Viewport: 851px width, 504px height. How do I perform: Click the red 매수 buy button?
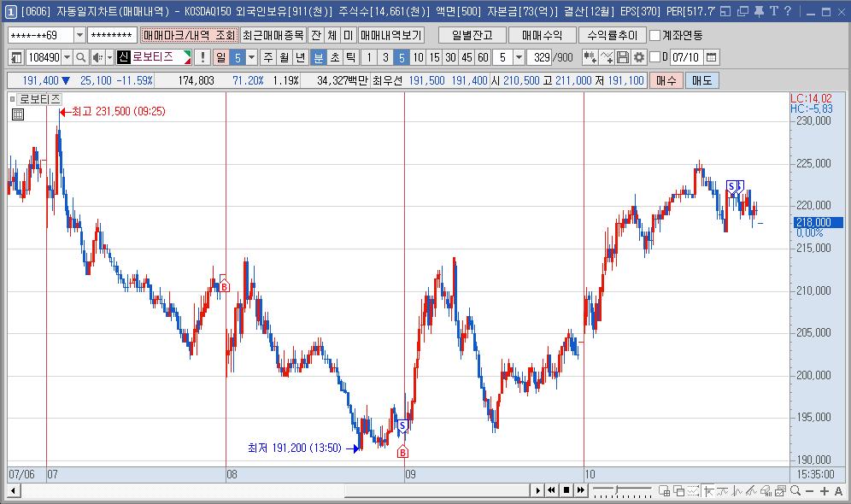[x=666, y=80]
